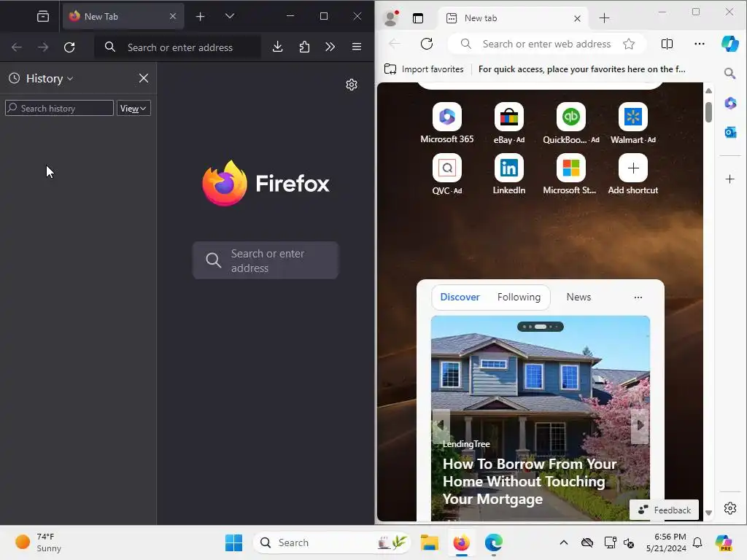Open Edge profile avatar
The height and width of the screenshot is (560, 747).
click(391, 18)
